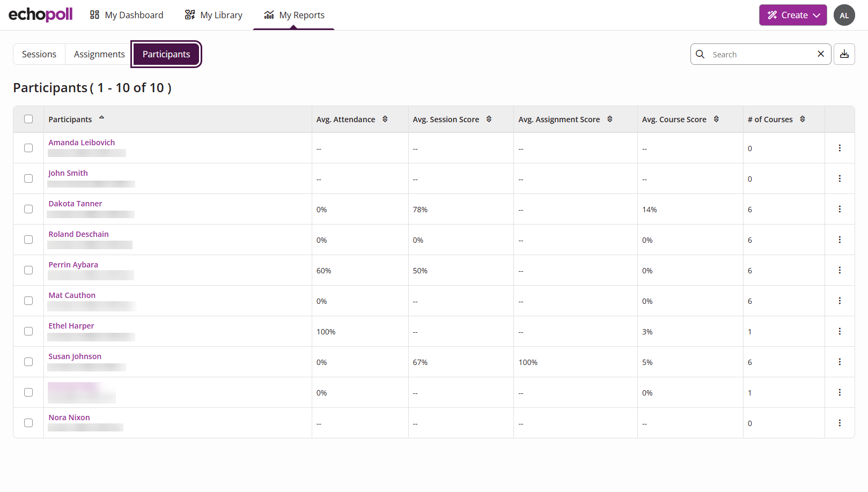This screenshot has height=492, width=868.
Task: Open more options for John Smith
Action: (x=840, y=178)
